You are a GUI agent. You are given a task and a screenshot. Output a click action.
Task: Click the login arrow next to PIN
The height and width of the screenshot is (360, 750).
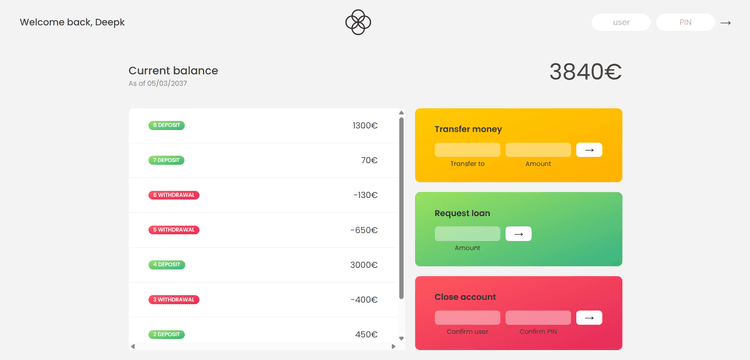pyautogui.click(x=726, y=22)
